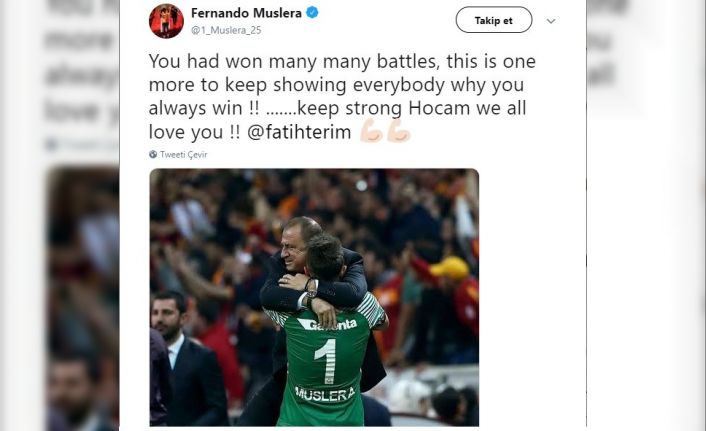The image size is (706, 431).
Task: Open the @1_Muslera_25 handle link
Action: pos(226,30)
